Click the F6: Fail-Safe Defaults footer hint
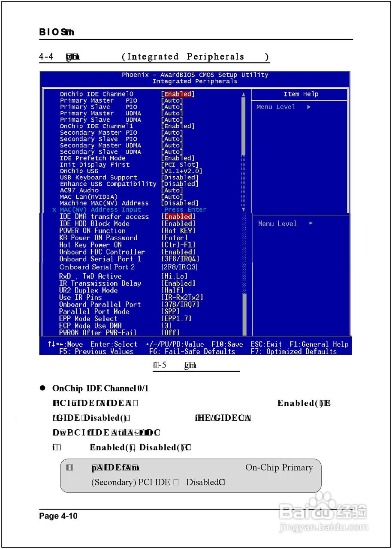This screenshot has height=549, width=392. tap(192, 352)
